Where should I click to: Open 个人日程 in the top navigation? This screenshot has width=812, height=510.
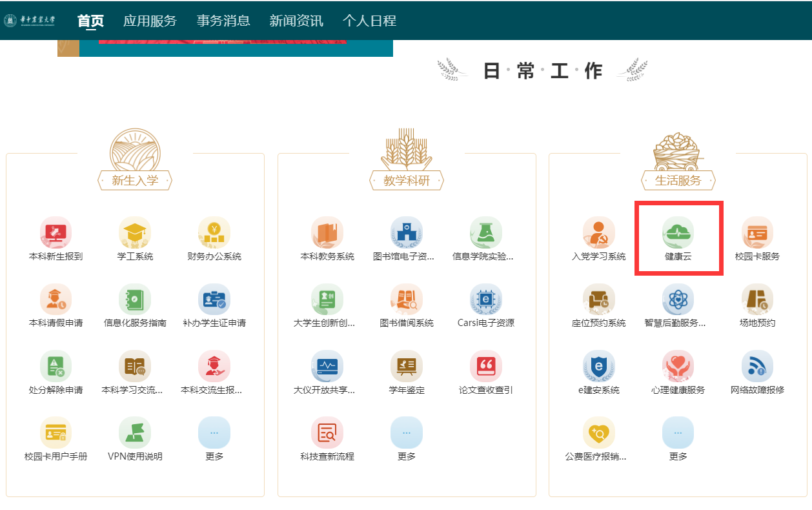pos(369,21)
